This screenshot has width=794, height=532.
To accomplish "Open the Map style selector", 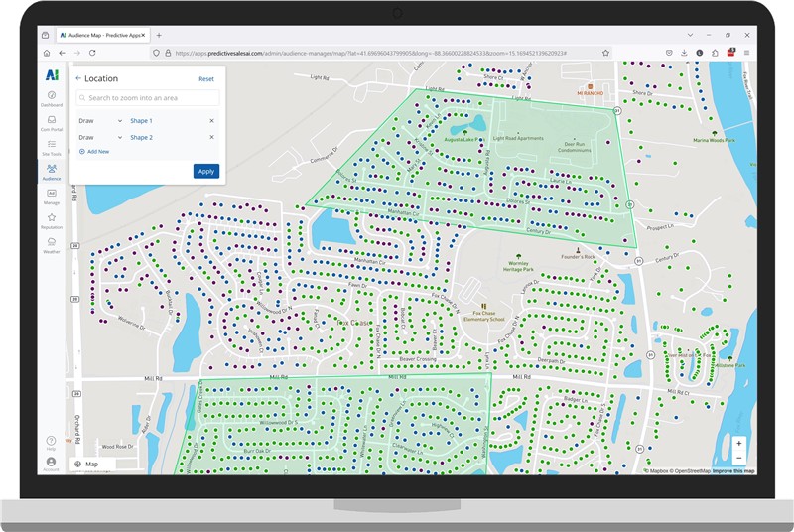I will pyautogui.click(x=87, y=464).
